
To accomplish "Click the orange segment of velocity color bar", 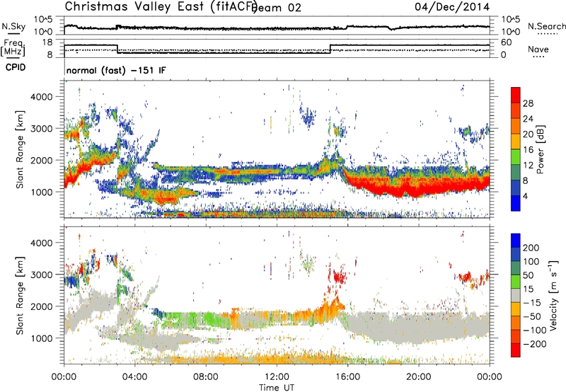I will coord(516,323).
